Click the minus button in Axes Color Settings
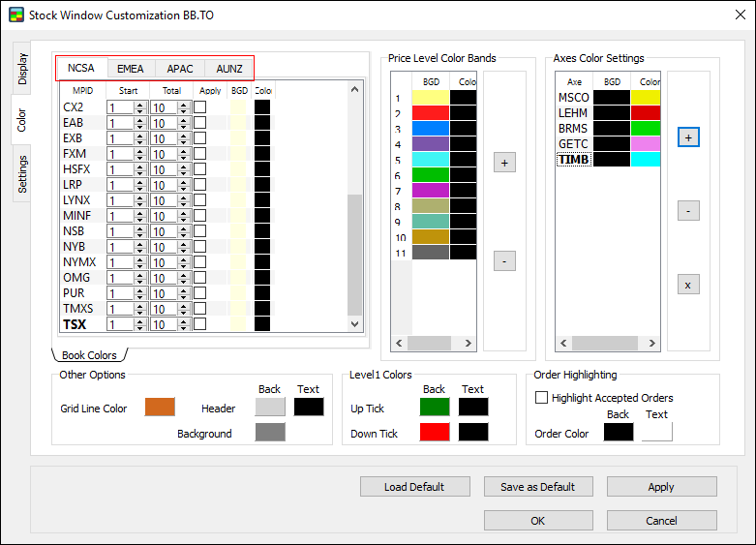The height and width of the screenshot is (545, 756). (687, 210)
